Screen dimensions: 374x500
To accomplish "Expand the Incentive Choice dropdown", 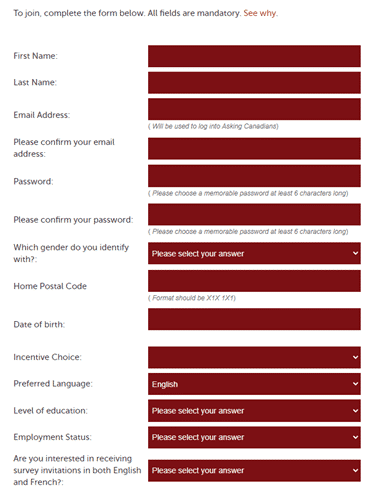I will tap(254, 357).
